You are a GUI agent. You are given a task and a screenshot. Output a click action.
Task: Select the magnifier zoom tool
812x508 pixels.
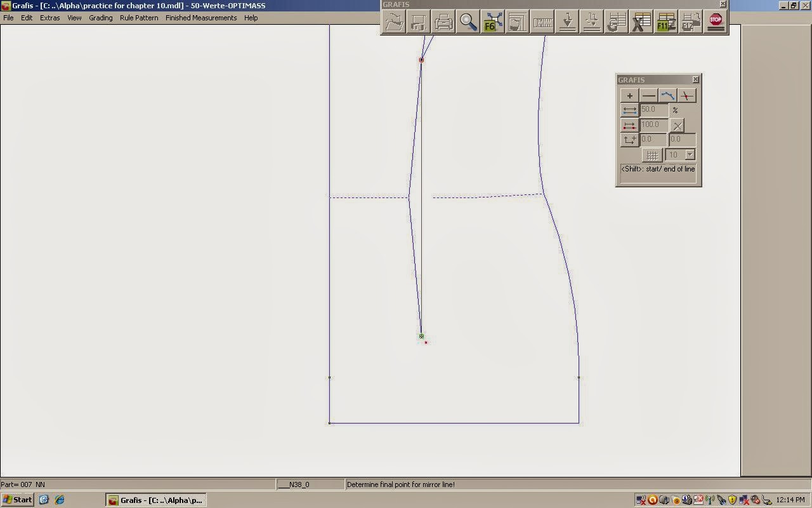point(468,22)
